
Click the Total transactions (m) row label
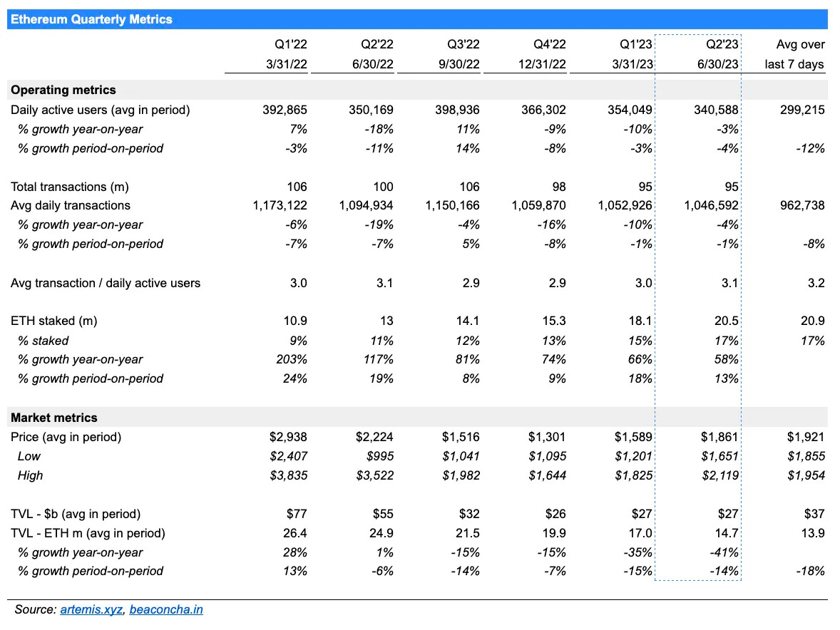pyautogui.click(x=70, y=187)
